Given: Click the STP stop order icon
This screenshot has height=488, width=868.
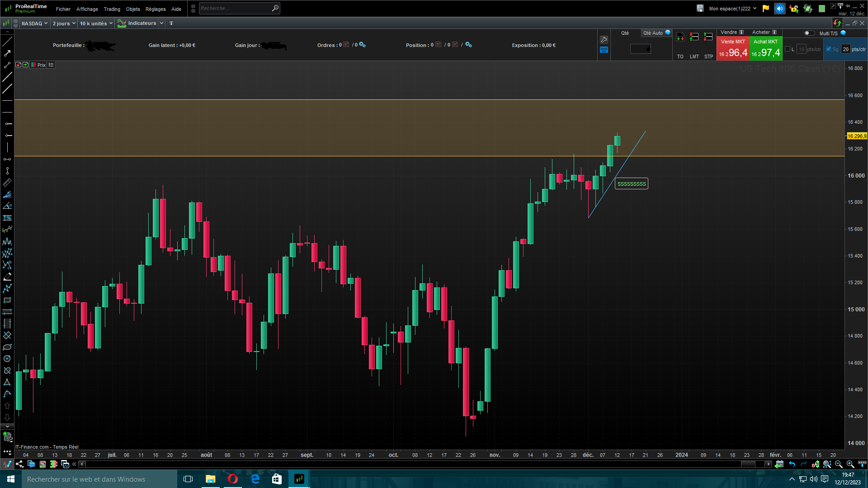Looking at the screenshot, I should click(x=708, y=37).
